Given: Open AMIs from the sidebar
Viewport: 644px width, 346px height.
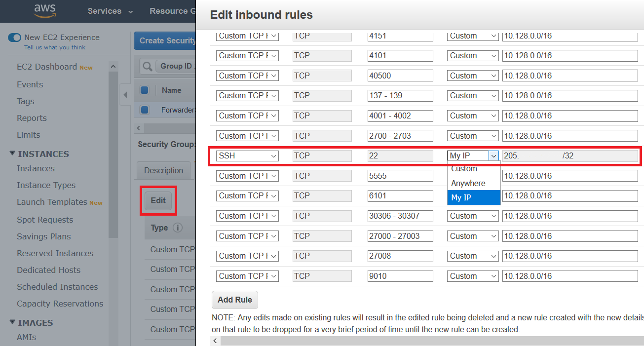Looking at the screenshot, I should click(27, 337).
